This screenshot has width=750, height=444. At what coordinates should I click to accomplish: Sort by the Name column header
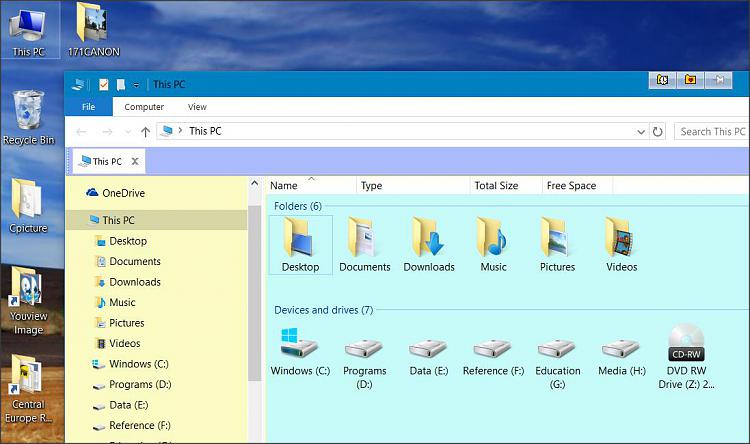pos(311,185)
